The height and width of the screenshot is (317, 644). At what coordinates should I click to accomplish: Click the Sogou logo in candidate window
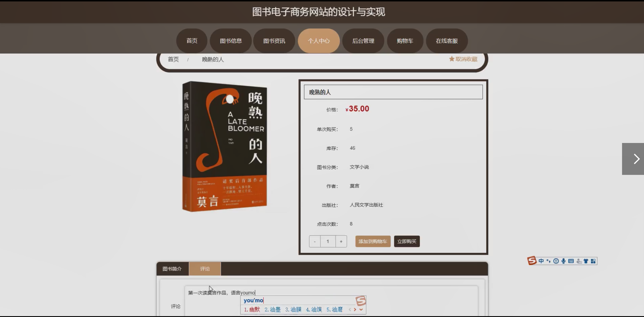(361, 300)
